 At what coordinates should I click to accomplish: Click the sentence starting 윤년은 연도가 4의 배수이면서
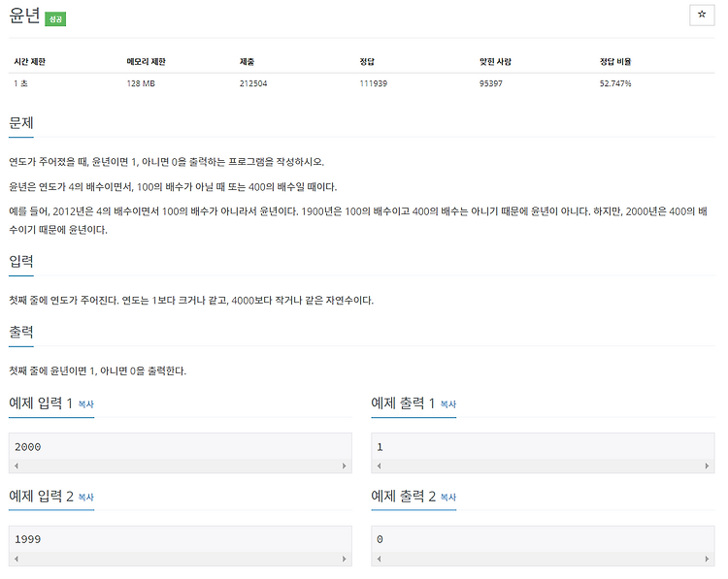173,187
